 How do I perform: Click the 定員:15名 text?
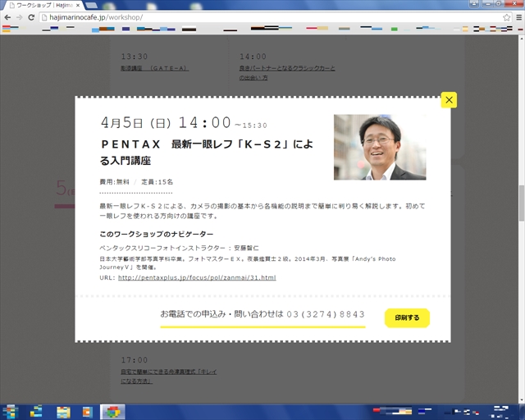pos(157,182)
